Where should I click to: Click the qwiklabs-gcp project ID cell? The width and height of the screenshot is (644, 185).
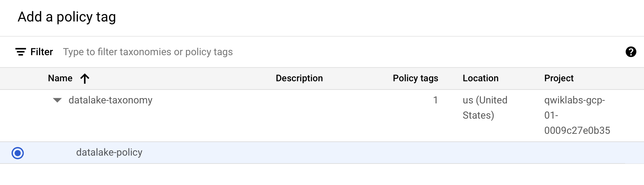[577, 115]
